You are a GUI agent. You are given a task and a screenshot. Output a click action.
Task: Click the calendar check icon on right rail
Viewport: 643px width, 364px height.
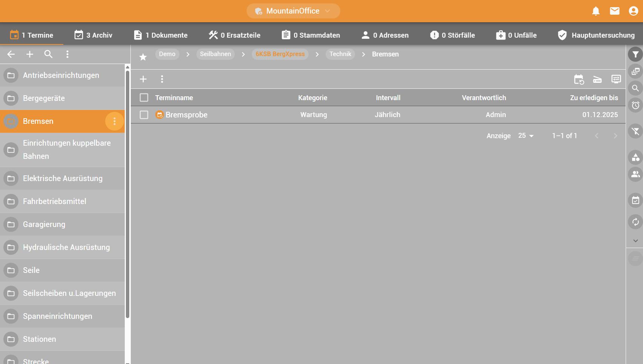pyautogui.click(x=635, y=200)
